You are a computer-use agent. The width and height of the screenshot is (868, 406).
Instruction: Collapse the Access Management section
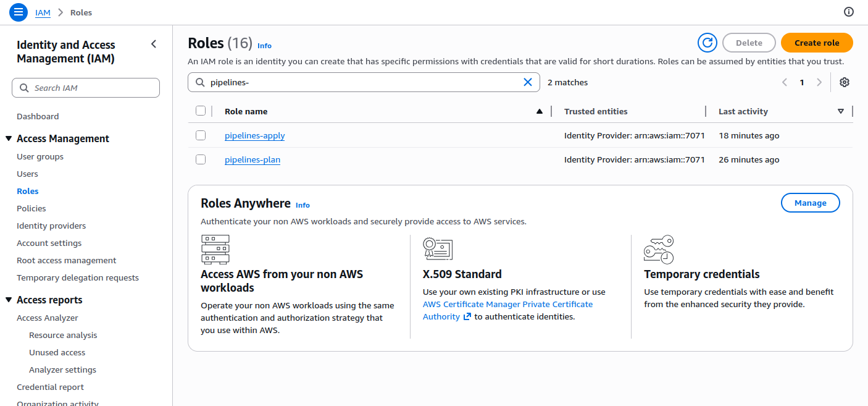(x=8, y=138)
